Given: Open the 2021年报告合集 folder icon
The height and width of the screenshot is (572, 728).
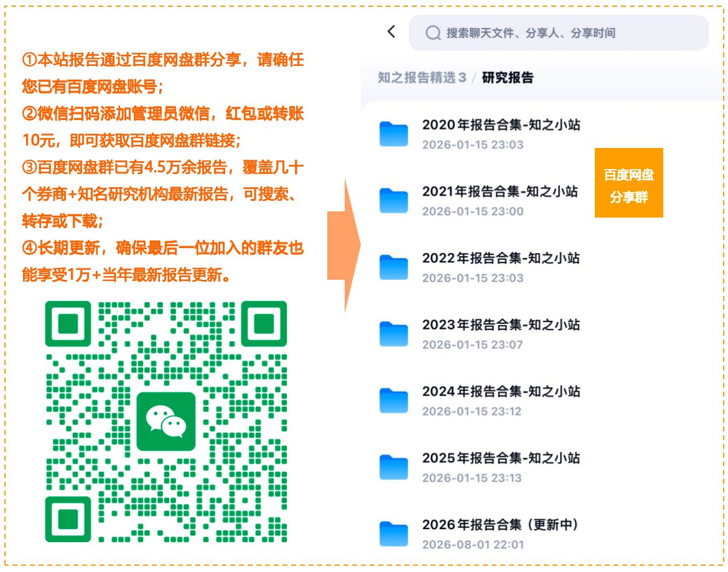Looking at the screenshot, I should [394, 200].
